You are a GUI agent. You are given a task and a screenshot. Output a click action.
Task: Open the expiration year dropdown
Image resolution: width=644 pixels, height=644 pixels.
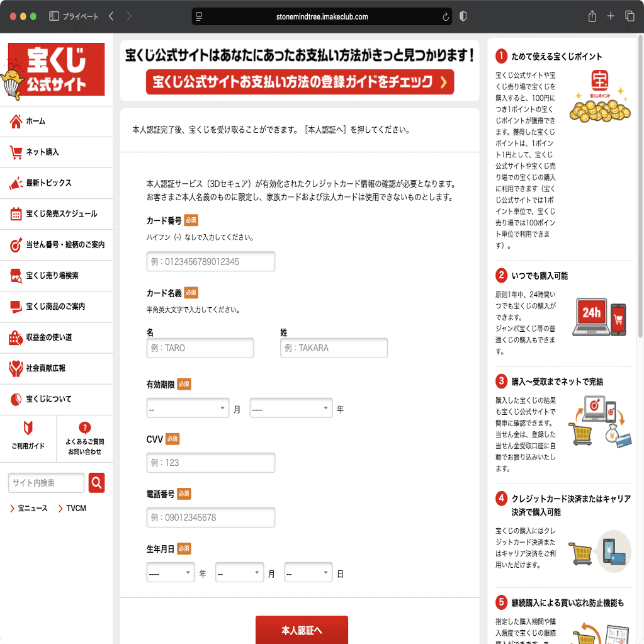coord(290,408)
